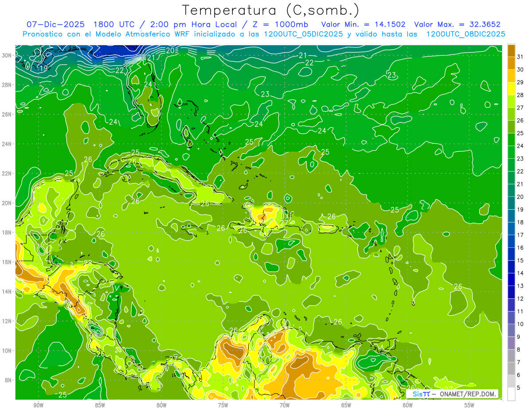Click the '10N' latitude axis label

pos(6,351)
